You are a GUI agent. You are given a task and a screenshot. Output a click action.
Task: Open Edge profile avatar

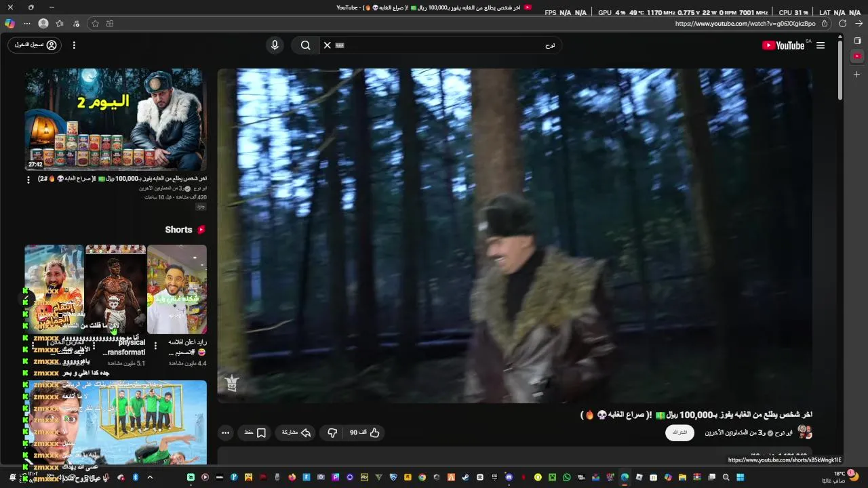pos(43,23)
